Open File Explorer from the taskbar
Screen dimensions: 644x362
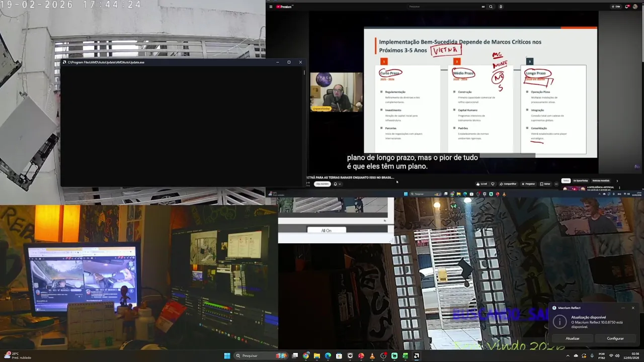317,356
